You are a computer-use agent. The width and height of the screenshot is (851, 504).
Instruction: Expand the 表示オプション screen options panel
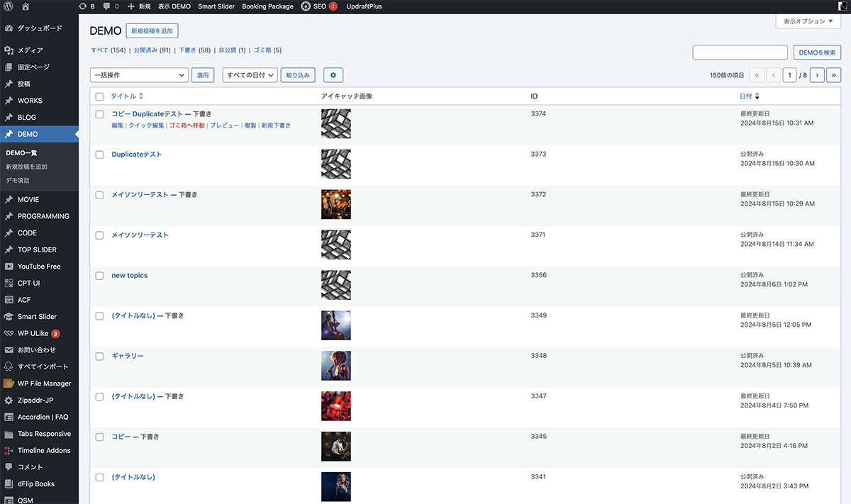[x=808, y=22]
